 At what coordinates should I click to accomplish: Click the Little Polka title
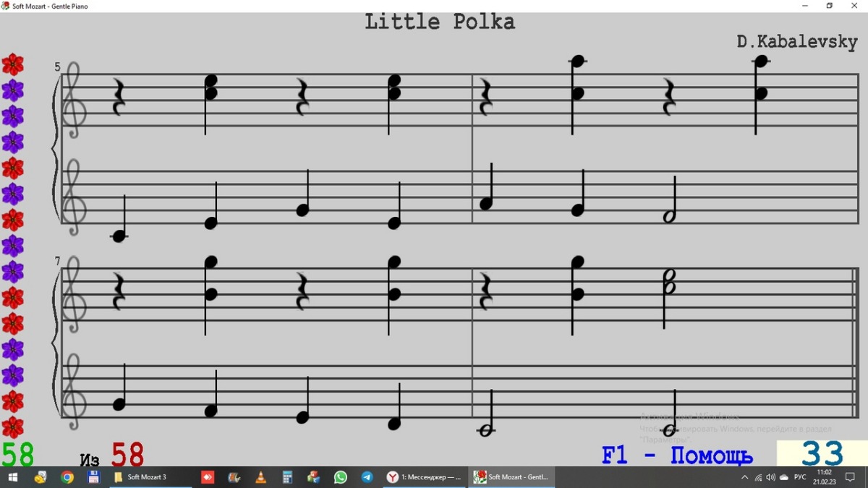[x=440, y=22]
